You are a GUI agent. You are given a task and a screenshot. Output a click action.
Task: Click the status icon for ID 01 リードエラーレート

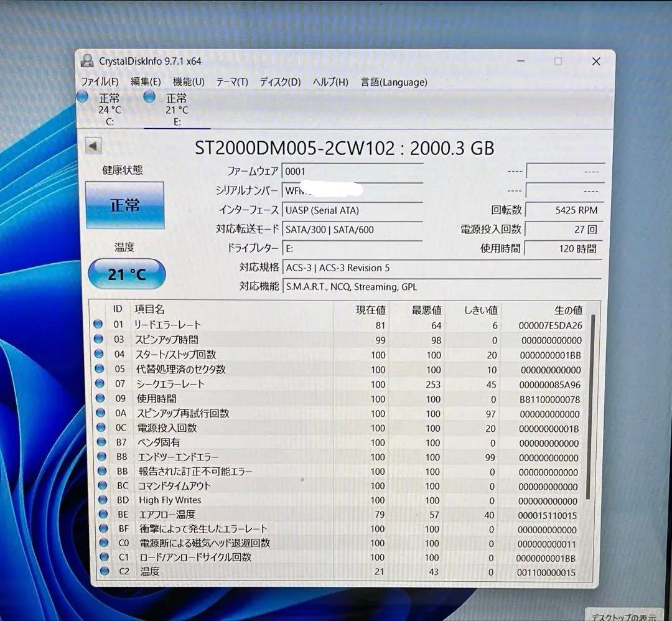[98, 324]
